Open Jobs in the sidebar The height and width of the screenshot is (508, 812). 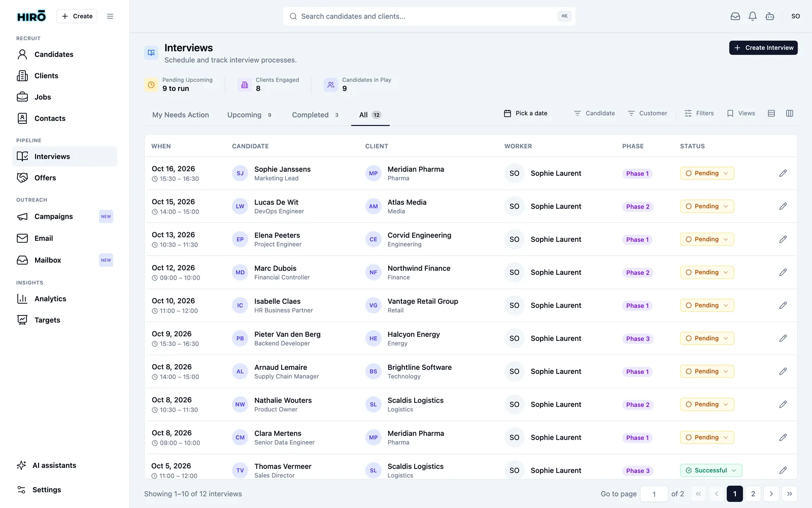click(64, 97)
